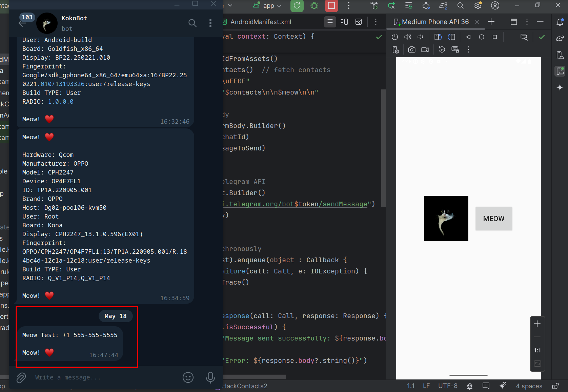Select design-only editor view mode

[359, 22]
